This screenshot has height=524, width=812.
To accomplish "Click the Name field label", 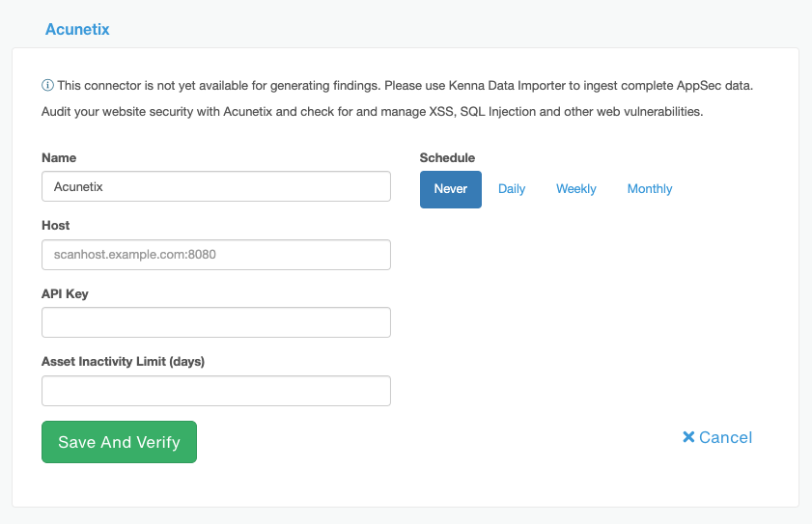I will click(x=59, y=158).
